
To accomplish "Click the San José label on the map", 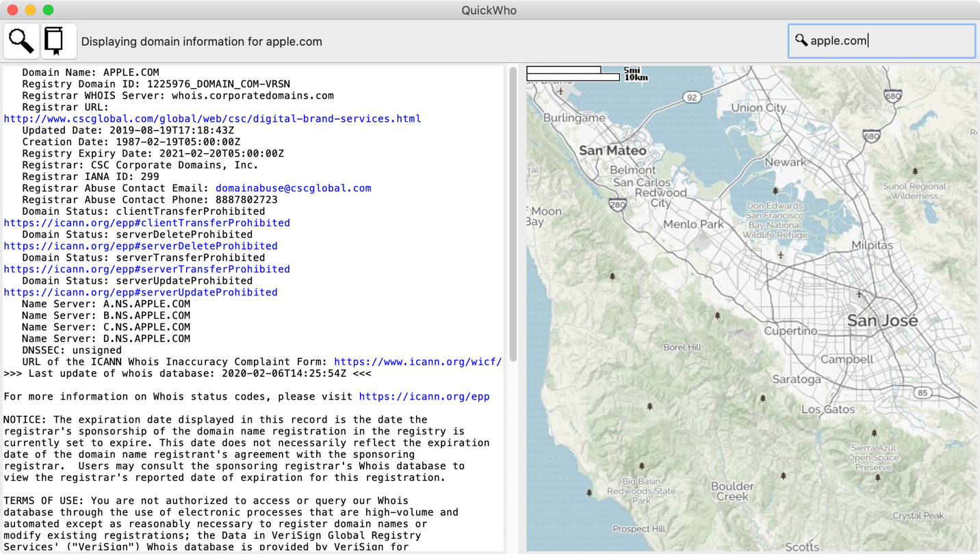I will coord(882,320).
